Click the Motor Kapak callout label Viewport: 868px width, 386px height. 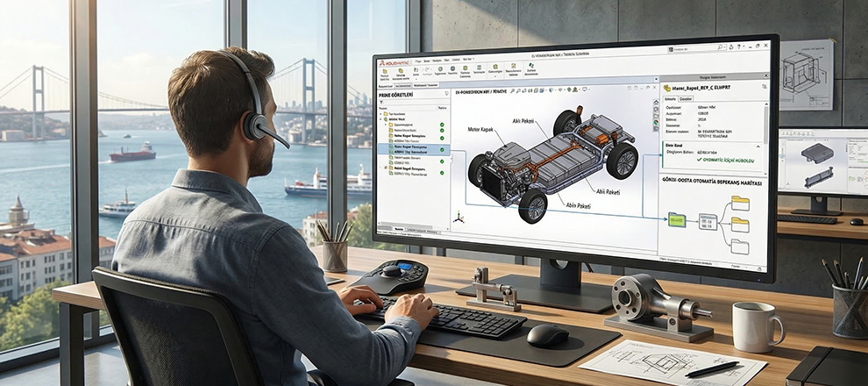coord(480,130)
